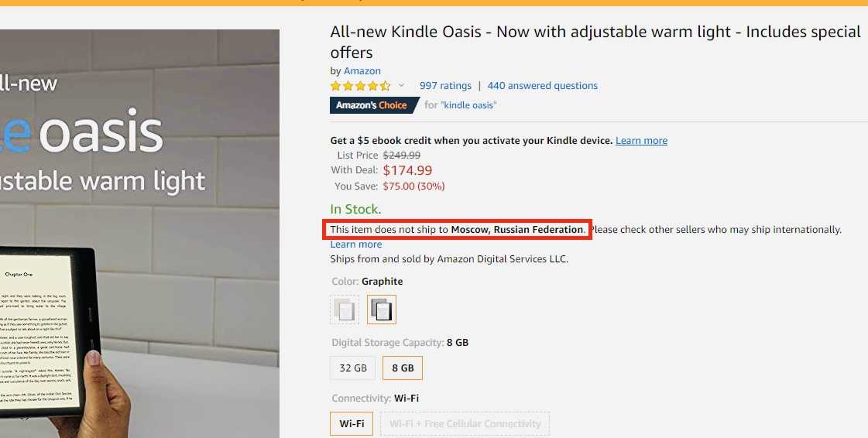Choose 8 GB storage capacity
This screenshot has height=438, width=868.
click(403, 368)
